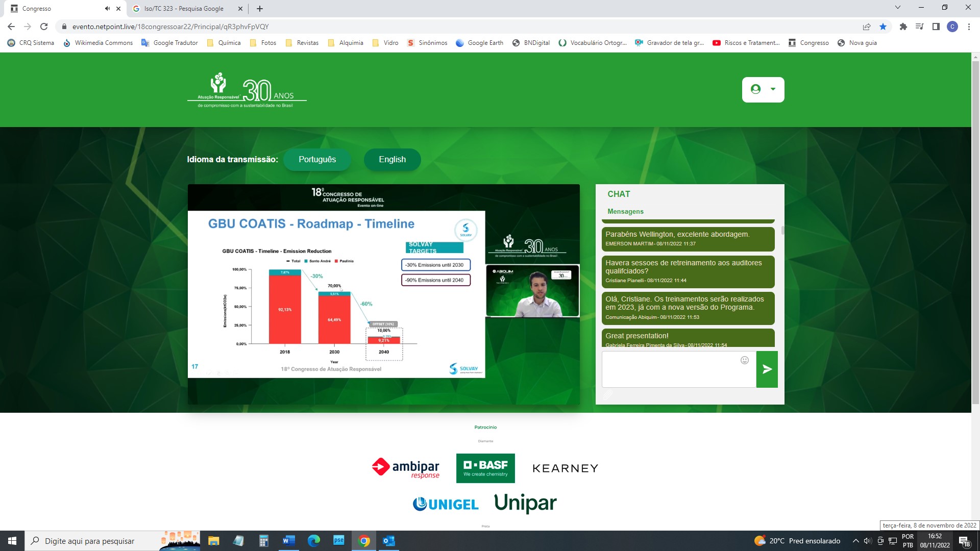Image resolution: width=980 pixels, height=551 pixels.
Task: Open the Chrome extensions puzzle icon
Action: click(x=903, y=27)
